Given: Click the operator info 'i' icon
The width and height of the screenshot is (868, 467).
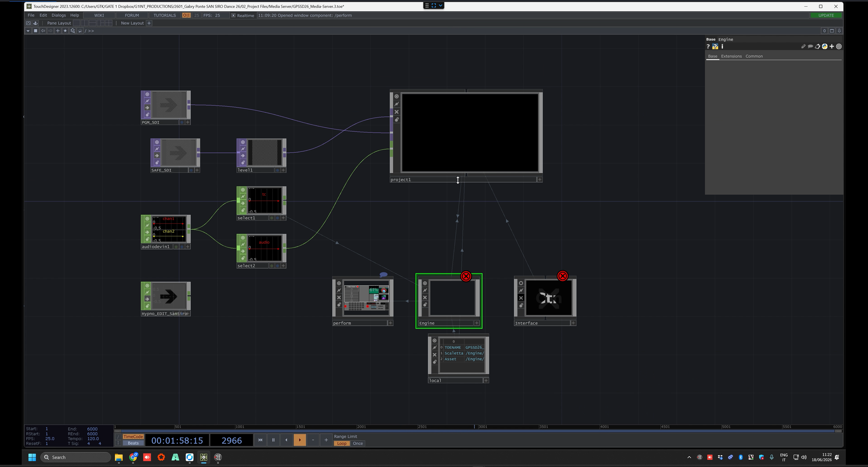Looking at the screenshot, I should pyautogui.click(x=722, y=46).
